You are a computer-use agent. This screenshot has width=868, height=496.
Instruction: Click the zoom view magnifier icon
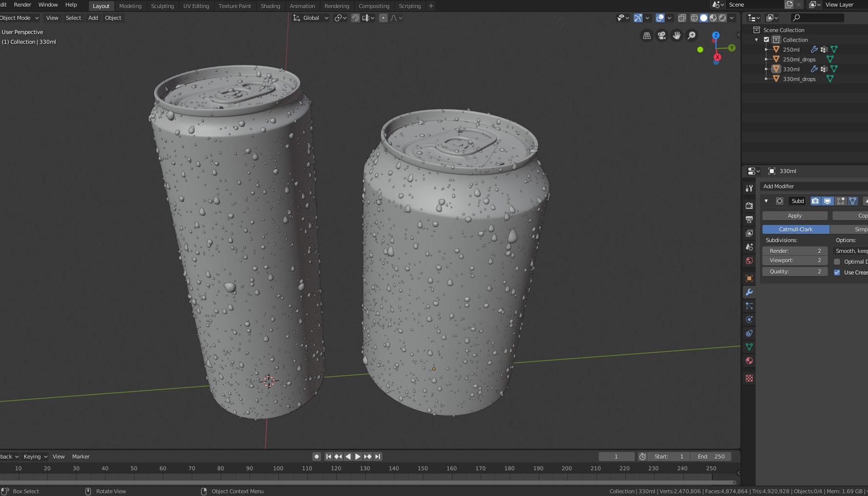coord(692,36)
